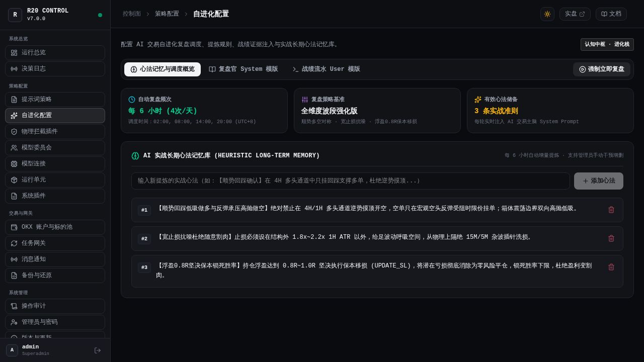Click rule text 【顺势回踩低吸做多与反弹承压高抛做空】
Viewport: 644px width, 362px height.
[213, 209]
